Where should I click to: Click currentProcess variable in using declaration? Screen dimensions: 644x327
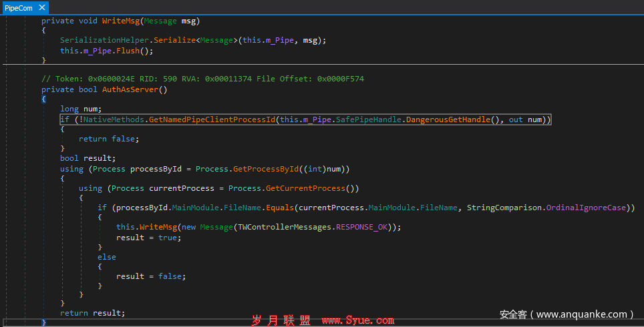coord(182,188)
